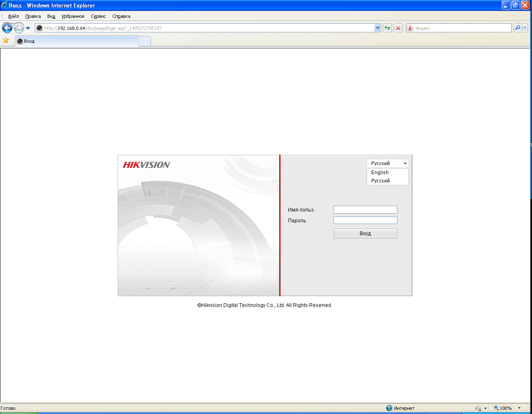Stop loading with the red X icon
This screenshot has height=414, width=532.
pos(398,28)
